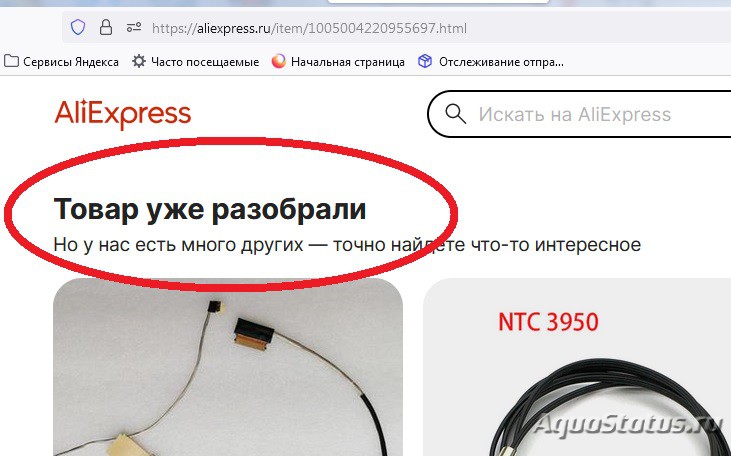Click the NTC 3950 red label text
Viewport: 731px width, 456px height.
pyautogui.click(x=548, y=322)
